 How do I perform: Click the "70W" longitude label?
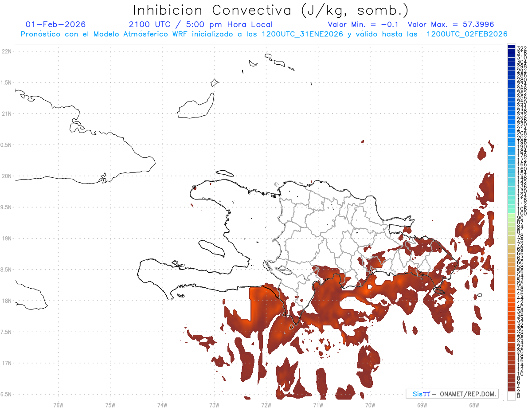pos(370,405)
